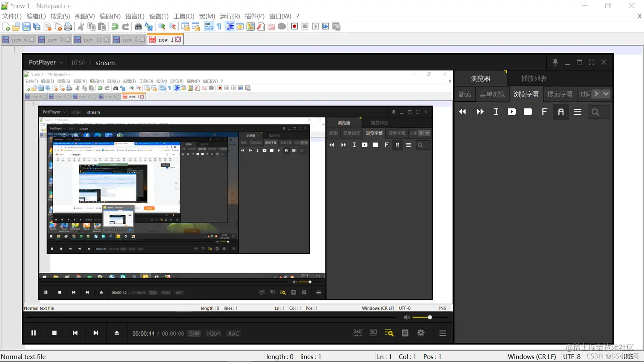Toggle 3D video mode in PotPlayer
The image size is (644, 362).
click(x=373, y=333)
